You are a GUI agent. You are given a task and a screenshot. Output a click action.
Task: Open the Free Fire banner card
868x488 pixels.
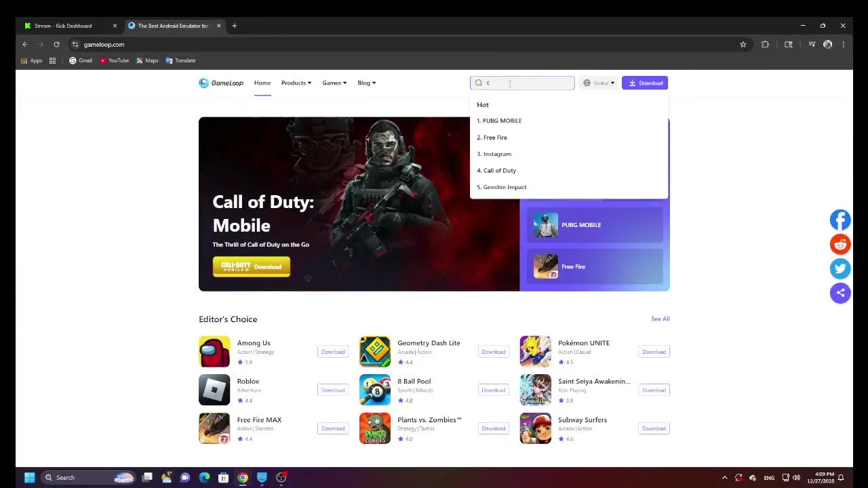[595, 266]
